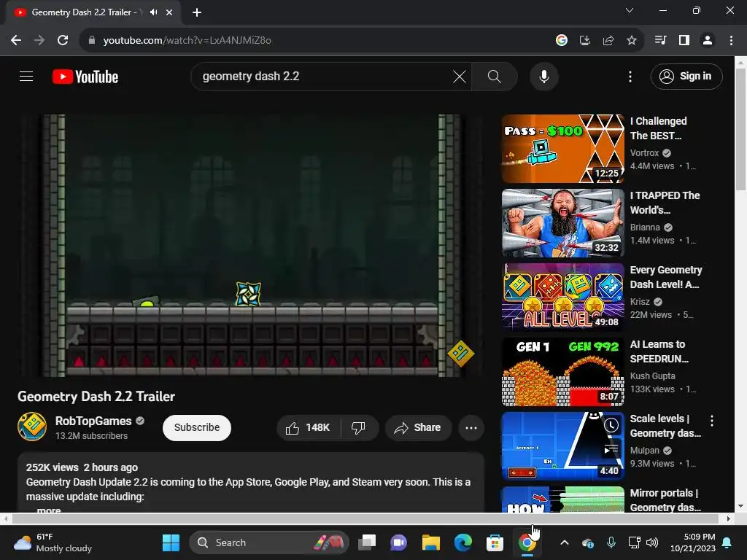Image resolution: width=747 pixels, height=560 pixels.
Task: Open the RobTopGames channel avatar
Action: click(x=32, y=427)
